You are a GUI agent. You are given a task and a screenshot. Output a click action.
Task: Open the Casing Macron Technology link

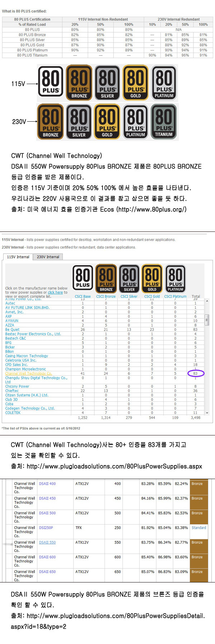pos(27,356)
